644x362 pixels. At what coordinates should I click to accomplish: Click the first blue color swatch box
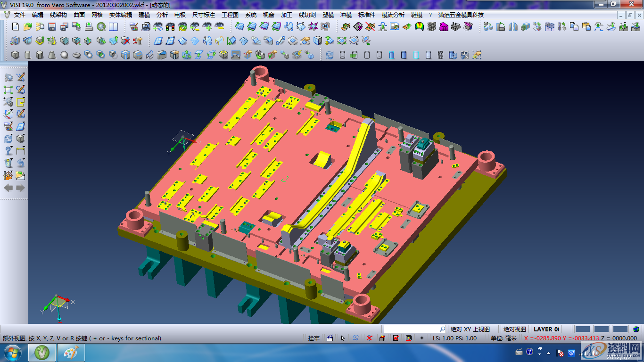point(583,329)
